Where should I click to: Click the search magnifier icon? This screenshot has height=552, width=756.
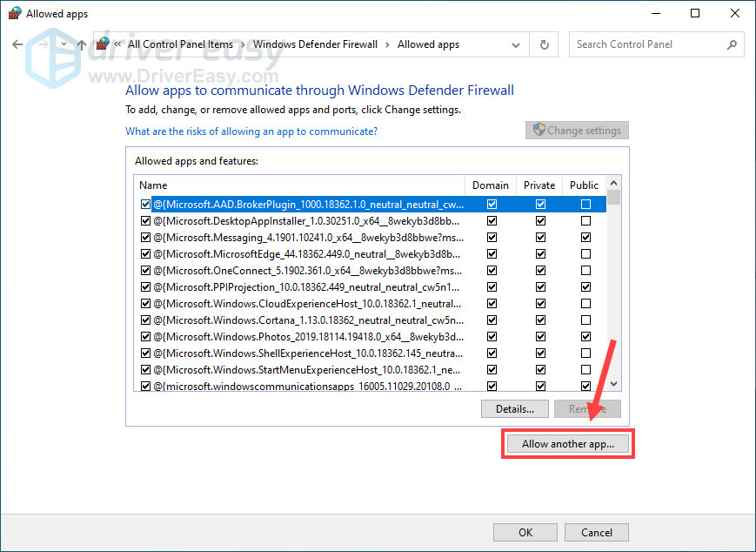732,45
